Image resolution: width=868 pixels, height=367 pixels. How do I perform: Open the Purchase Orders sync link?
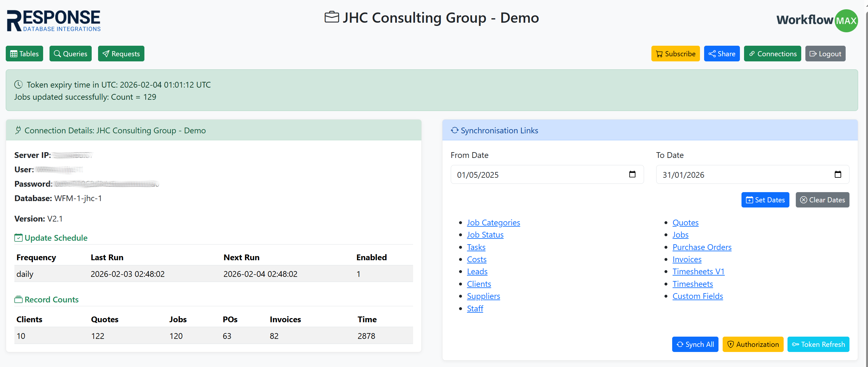click(702, 247)
